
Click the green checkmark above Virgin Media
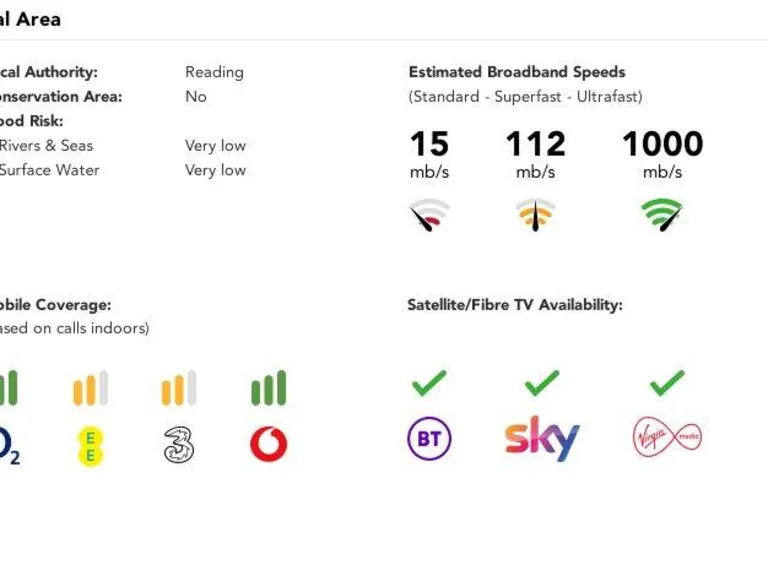point(667,383)
